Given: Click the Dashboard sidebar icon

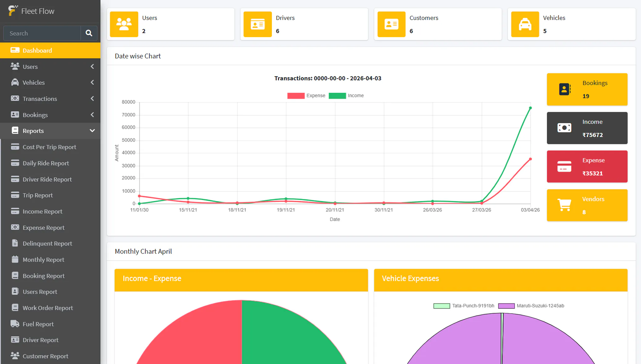Looking at the screenshot, I should point(15,50).
